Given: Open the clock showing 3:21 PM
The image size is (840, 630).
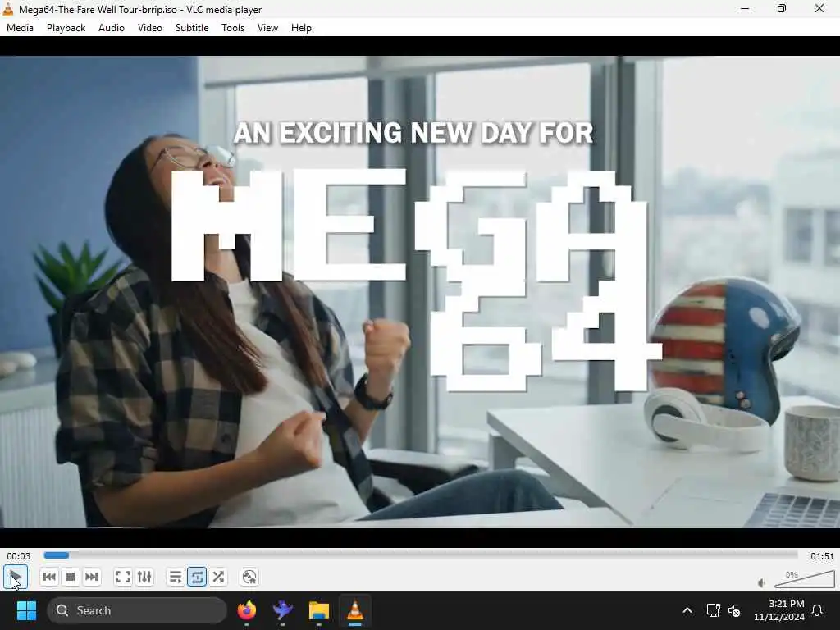Looking at the screenshot, I should pos(779,610).
